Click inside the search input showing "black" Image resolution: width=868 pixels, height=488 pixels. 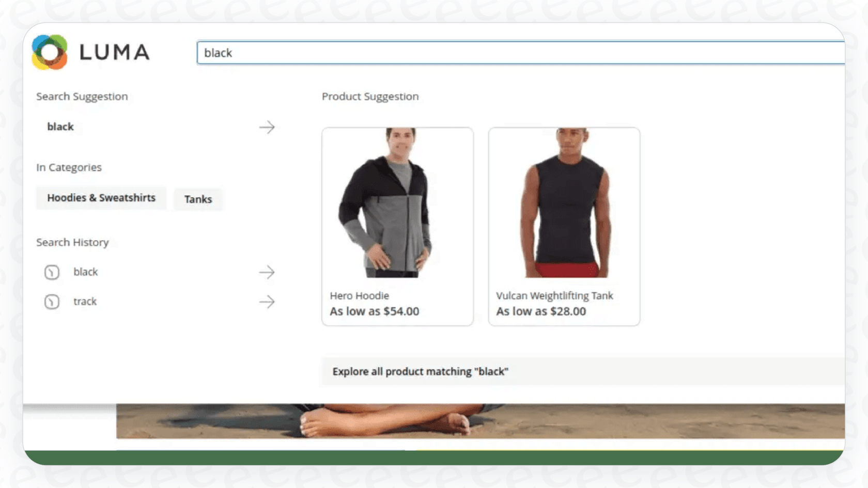coord(362,52)
